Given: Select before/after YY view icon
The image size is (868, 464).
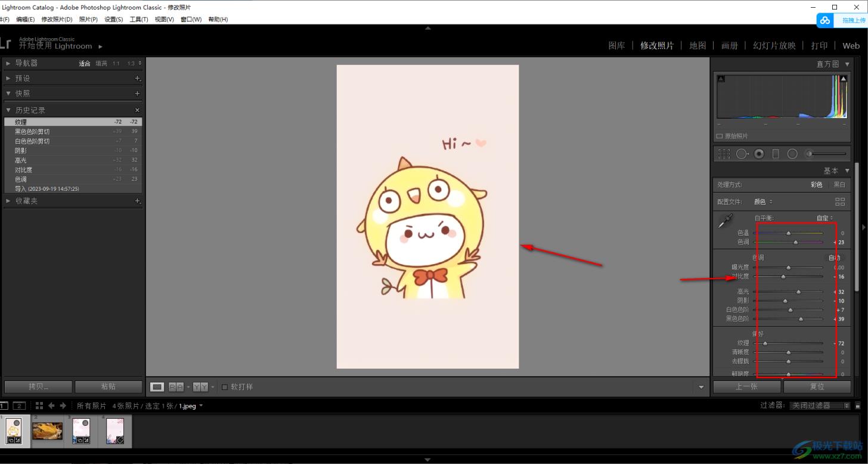Looking at the screenshot, I should pyautogui.click(x=200, y=387).
